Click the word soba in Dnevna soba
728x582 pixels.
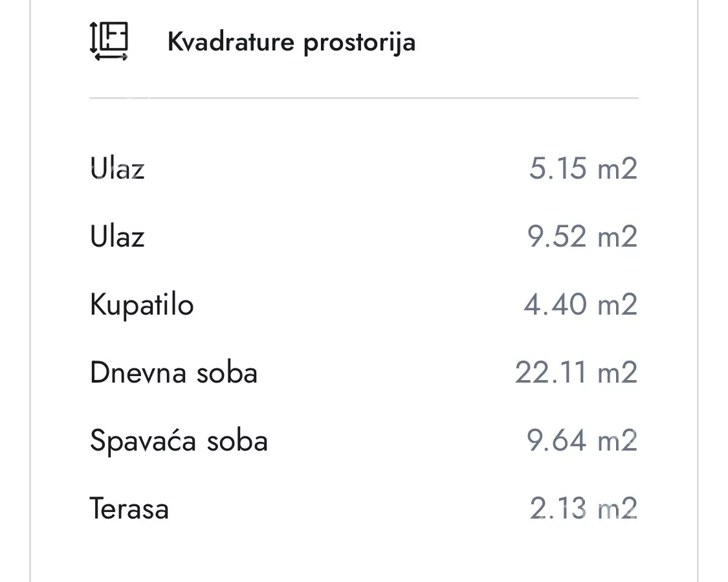click(226, 373)
